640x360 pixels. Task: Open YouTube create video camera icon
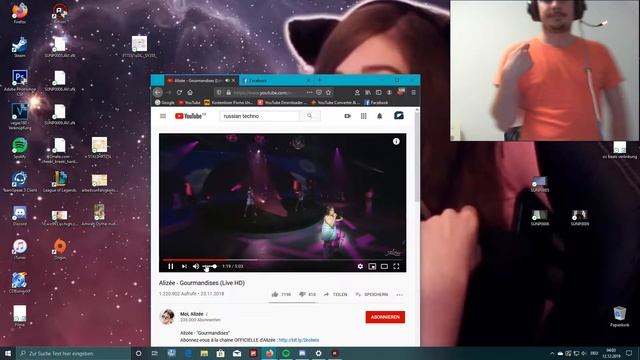[347, 116]
